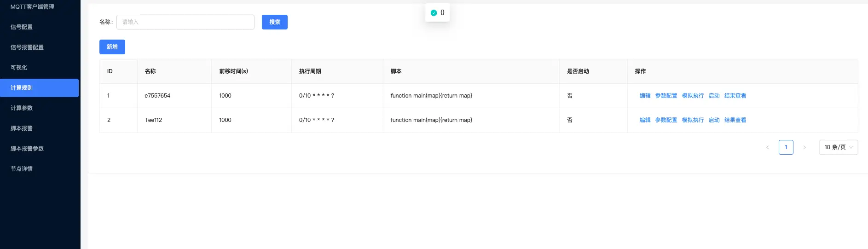
Task: Click 参数配置 link for rule Tee112
Action: coord(666,120)
